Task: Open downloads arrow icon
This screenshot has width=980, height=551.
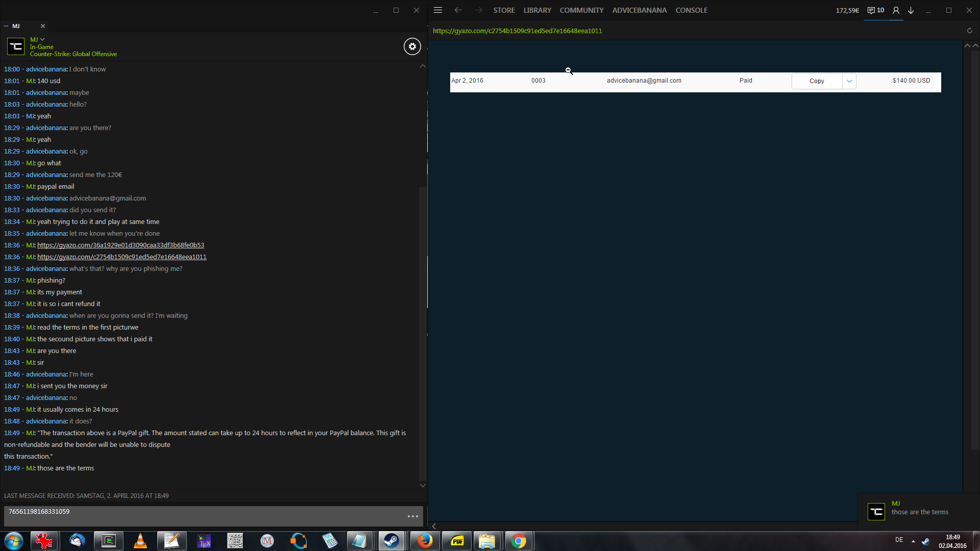Action: (911, 10)
